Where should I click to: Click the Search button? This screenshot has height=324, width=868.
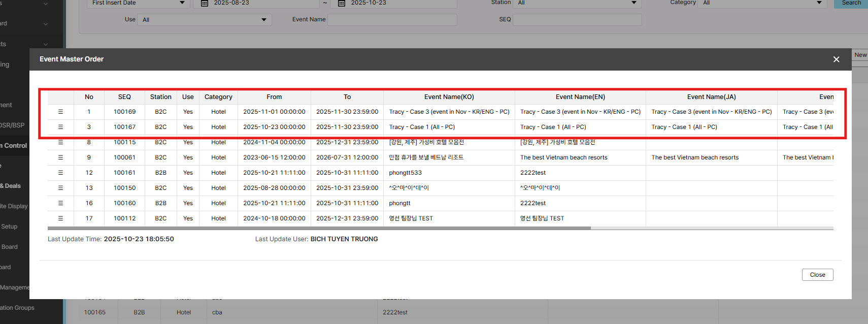coord(851,3)
